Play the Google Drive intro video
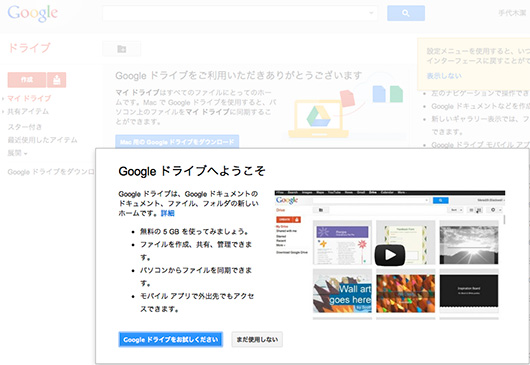 point(390,255)
